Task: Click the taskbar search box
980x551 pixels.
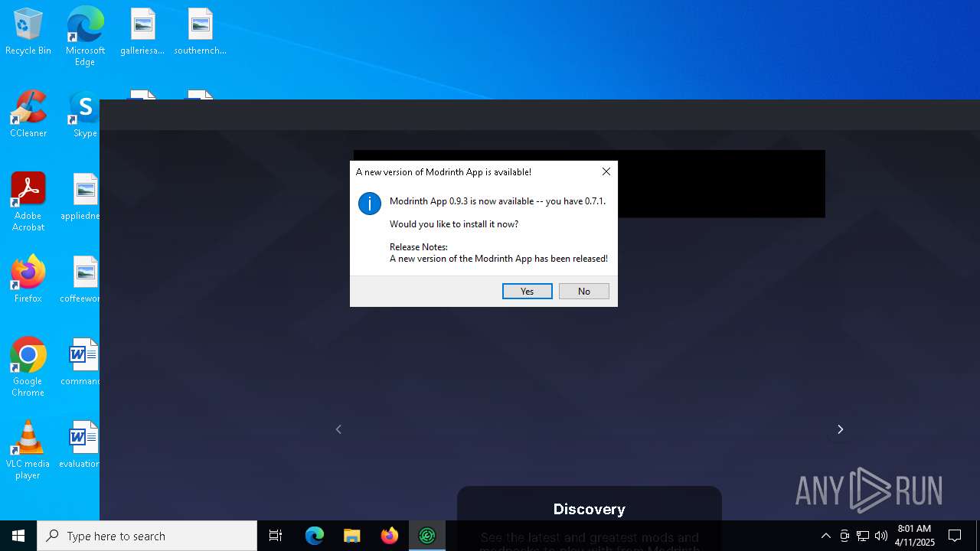Action: pyautogui.click(x=147, y=536)
